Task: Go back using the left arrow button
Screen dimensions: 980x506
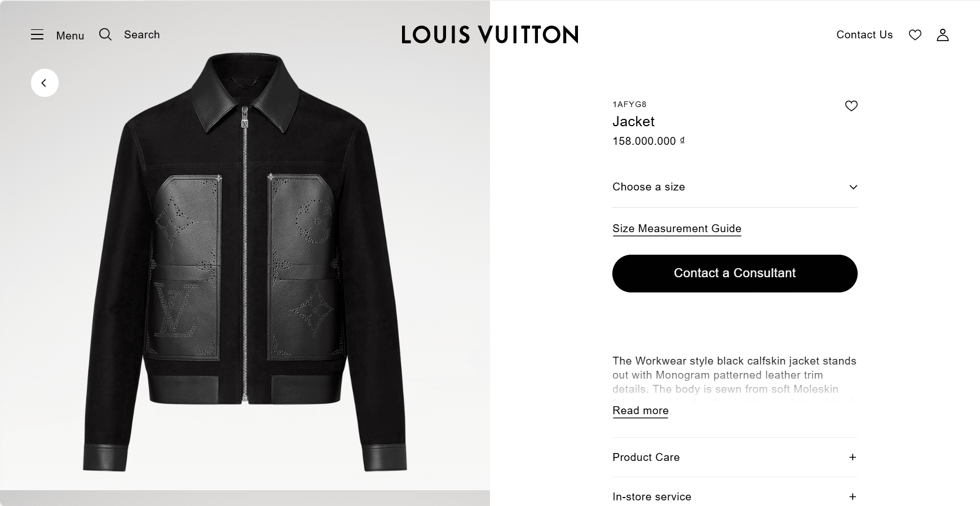Action: tap(45, 83)
